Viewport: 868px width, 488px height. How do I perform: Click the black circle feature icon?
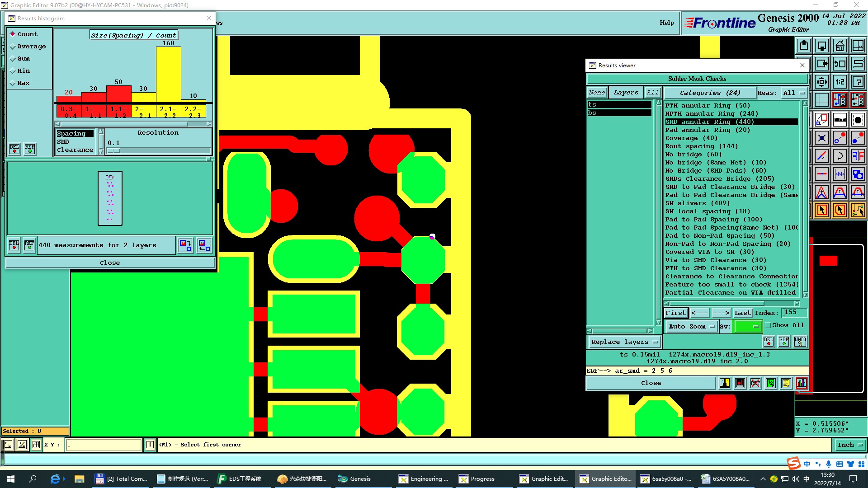(x=858, y=120)
